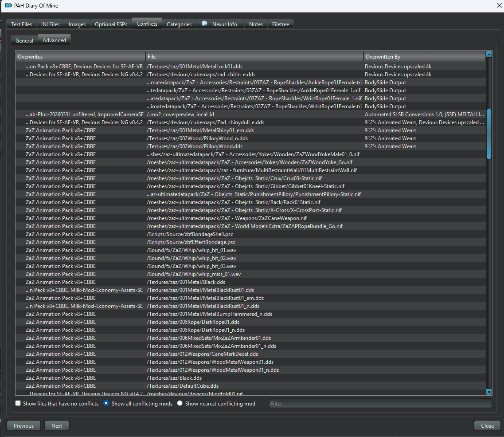Select 'Show all conflicting mods' radio option
The height and width of the screenshot is (437, 504).
(106, 403)
